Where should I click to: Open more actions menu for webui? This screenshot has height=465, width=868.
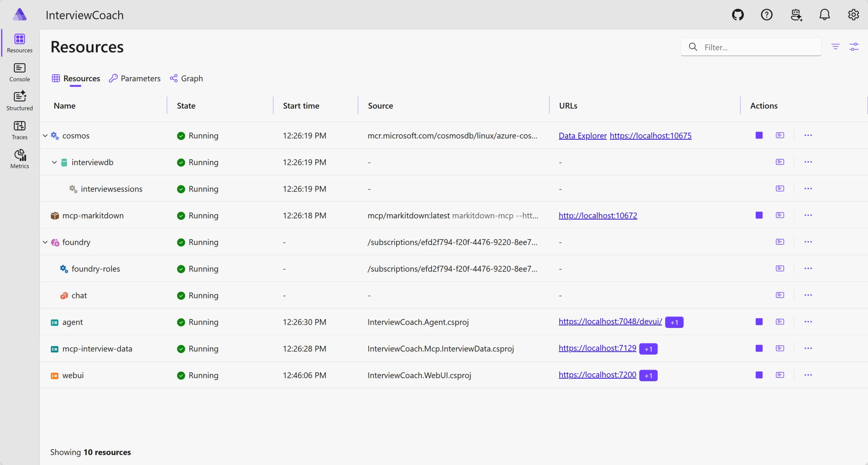coord(808,375)
